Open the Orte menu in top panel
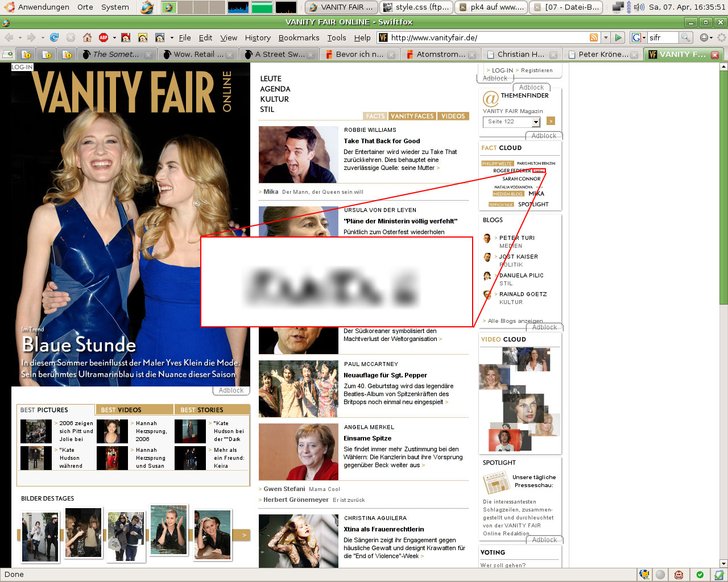Screen dimensions: 728x582 pos(85,7)
